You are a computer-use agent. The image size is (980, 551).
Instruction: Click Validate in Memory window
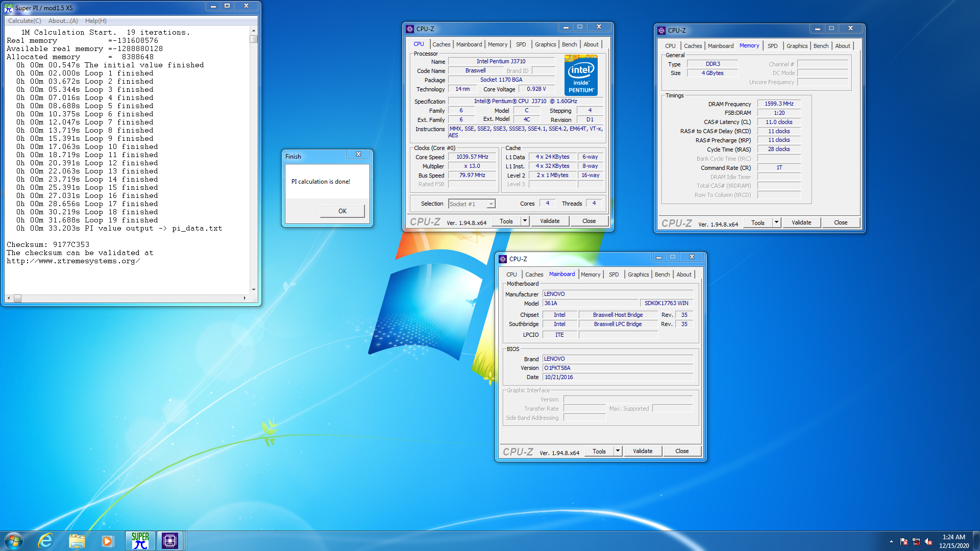801,223
